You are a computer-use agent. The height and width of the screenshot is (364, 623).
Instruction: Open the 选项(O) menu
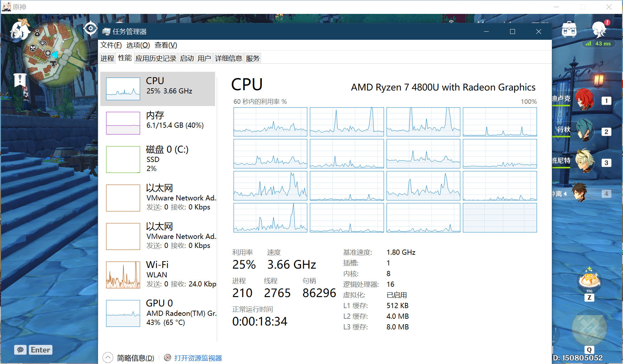(138, 45)
